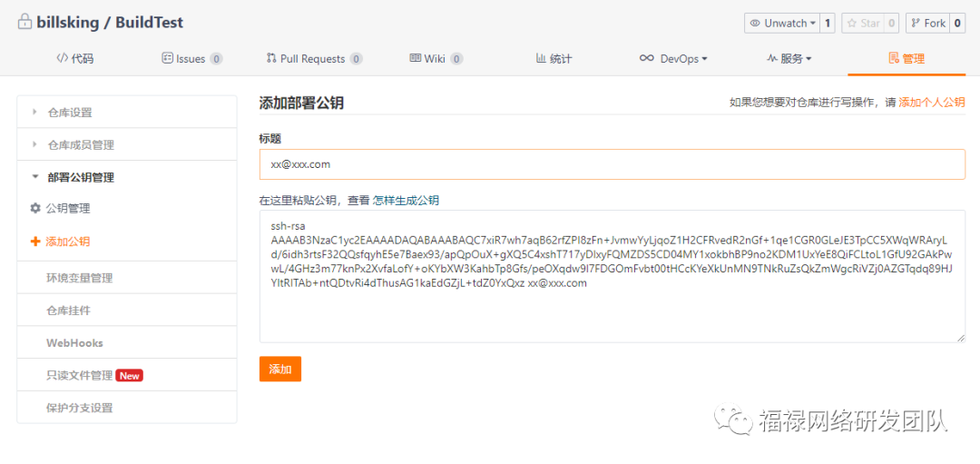
Task: Click the star icon on Star button
Action: tap(852, 23)
